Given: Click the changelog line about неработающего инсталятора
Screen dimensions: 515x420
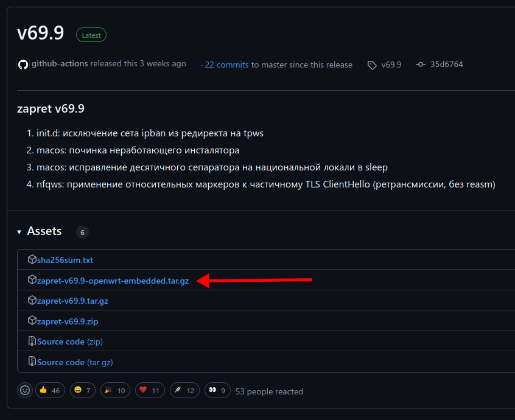Looking at the screenshot, I should 138,150.
